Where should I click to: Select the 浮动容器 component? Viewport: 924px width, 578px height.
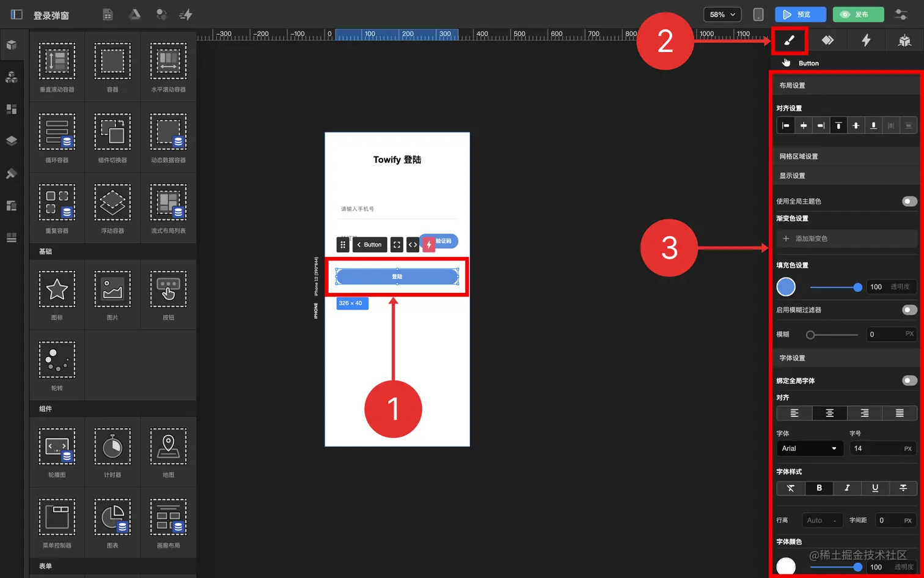[112, 208]
